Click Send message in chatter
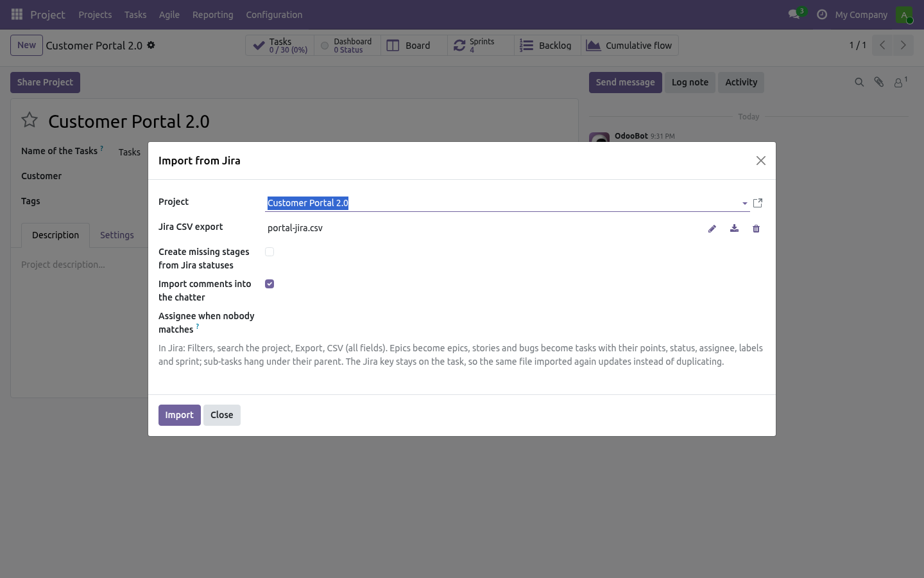 (x=626, y=82)
